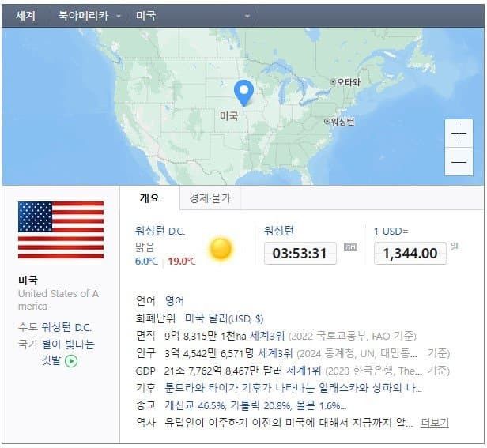Click the sunny weather icon
This screenshot has width=487, height=448.
(221, 249)
